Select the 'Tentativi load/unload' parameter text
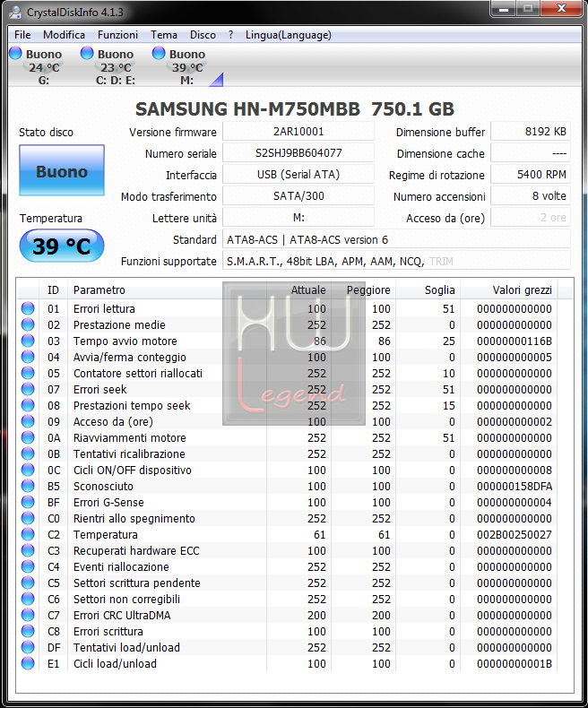Viewport: 588px width, 708px height. click(126, 647)
